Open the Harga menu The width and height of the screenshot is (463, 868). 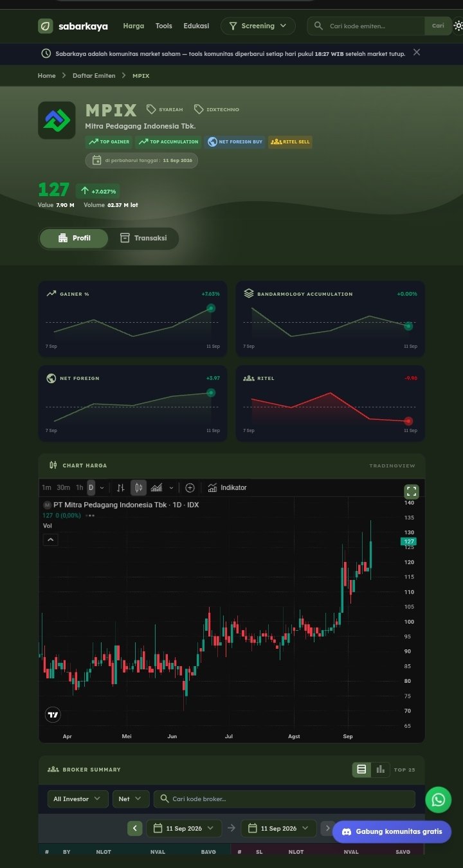click(x=134, y=26)
